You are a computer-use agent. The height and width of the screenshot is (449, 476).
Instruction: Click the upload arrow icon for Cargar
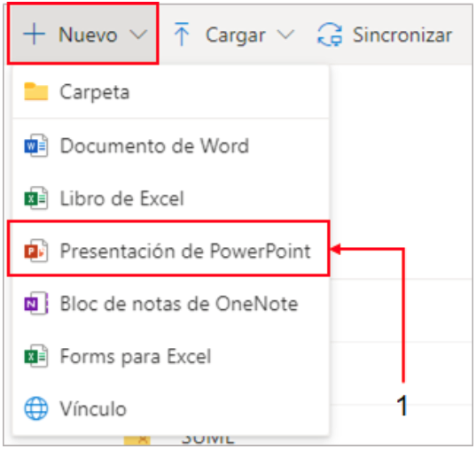(x=182, y=34)
